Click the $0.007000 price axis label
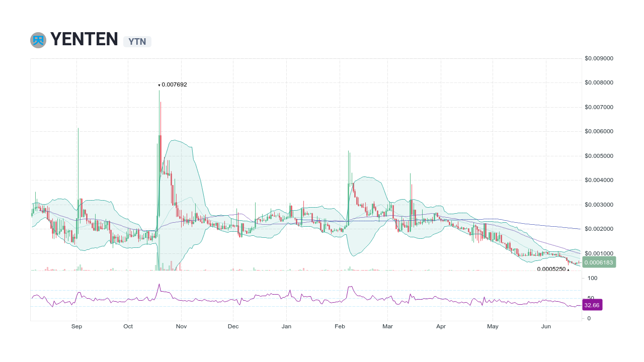This screenshot has height=362, width=644. pos(599,107)
